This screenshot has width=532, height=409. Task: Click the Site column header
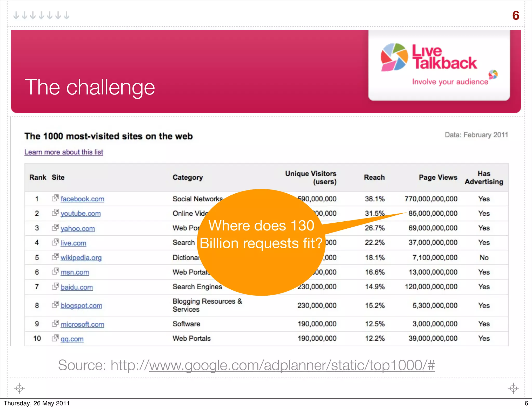(x=58, y=178)
